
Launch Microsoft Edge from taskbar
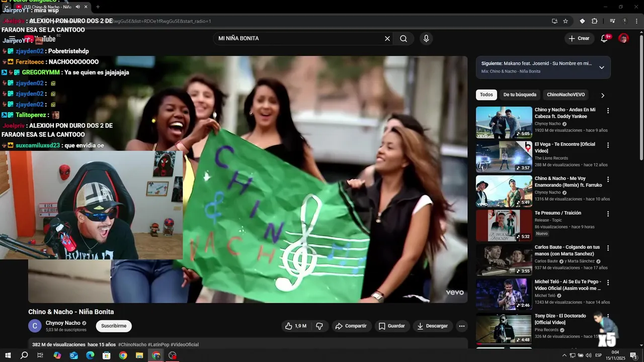[x=90, y=355]
